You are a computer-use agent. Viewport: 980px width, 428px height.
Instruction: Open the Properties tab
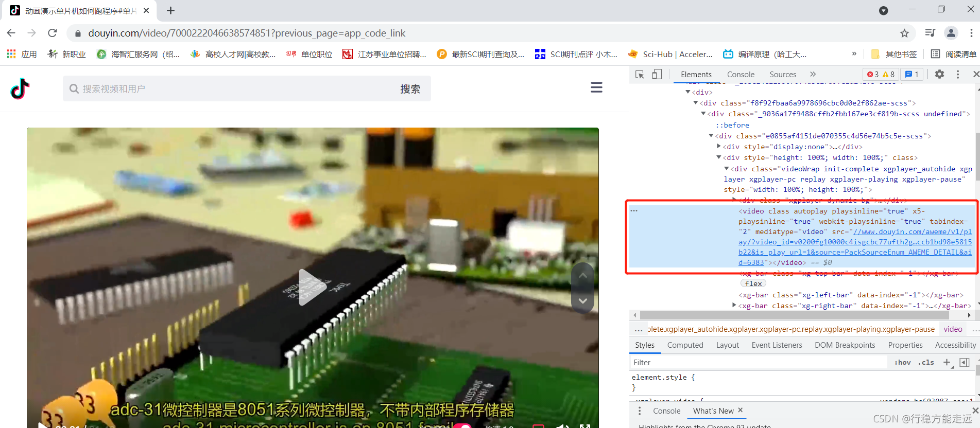tap(905, 345)
